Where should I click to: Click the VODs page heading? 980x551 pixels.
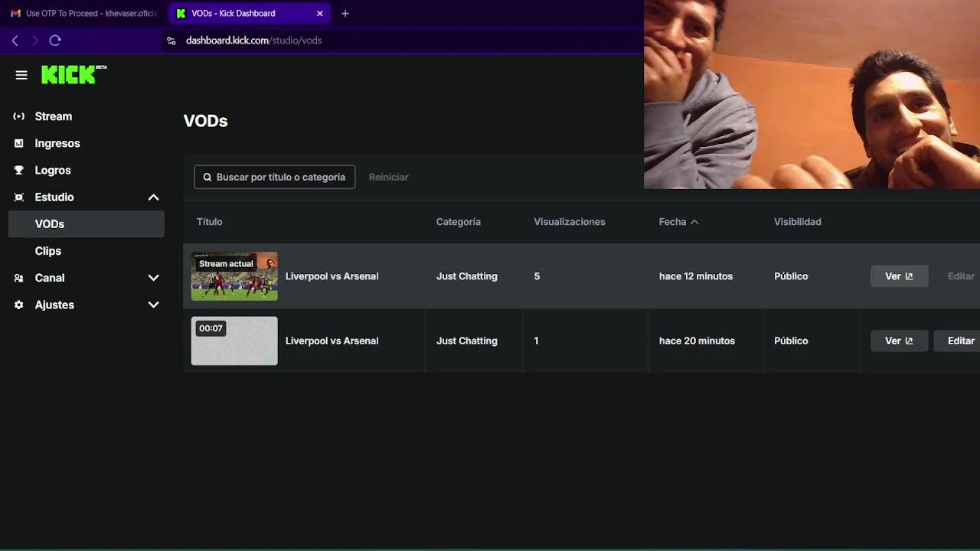click(x=205, y=121)
